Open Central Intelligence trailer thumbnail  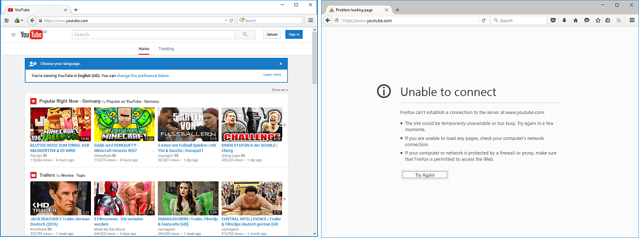pyautogui.click(x=252, y=199)
